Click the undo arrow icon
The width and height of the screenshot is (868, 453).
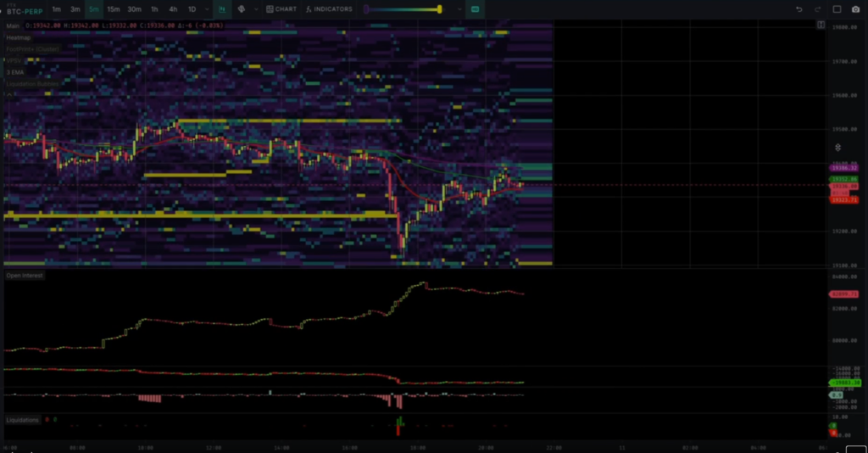pyautogui.click(x=798, y=9)
